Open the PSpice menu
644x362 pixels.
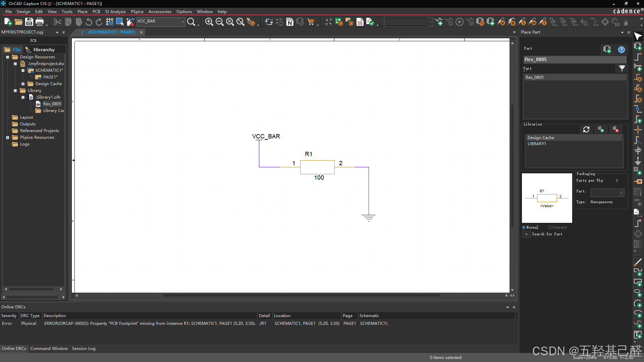(x=137, y=11)
